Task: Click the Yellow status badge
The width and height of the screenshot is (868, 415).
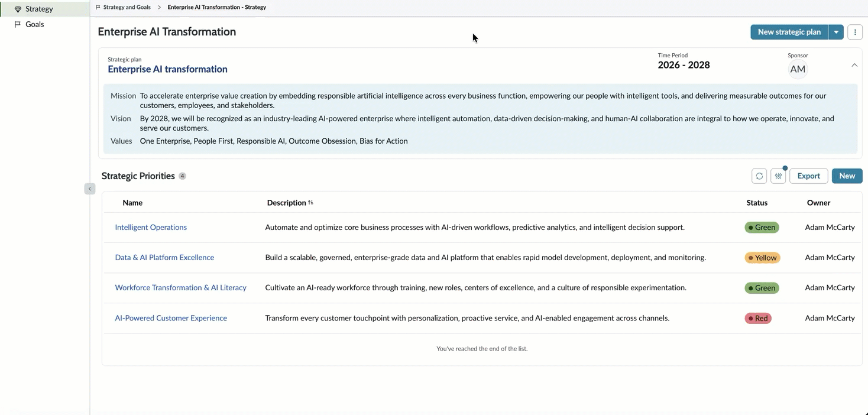Action: pos(762,258)
